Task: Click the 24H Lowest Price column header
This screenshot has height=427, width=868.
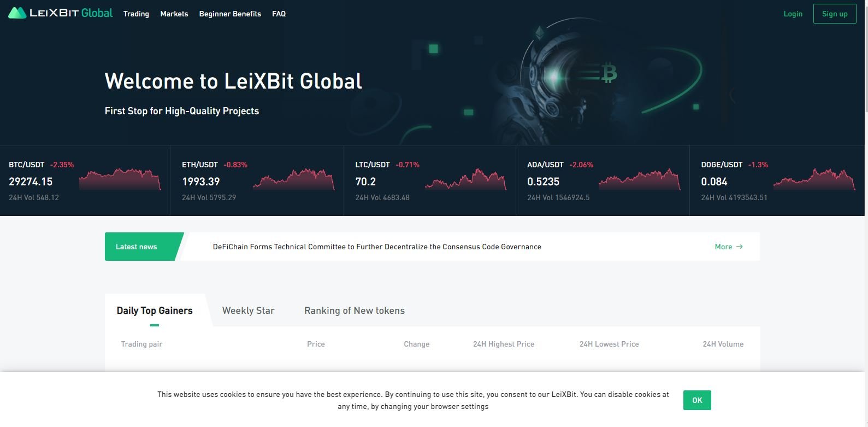Action: [x=609, y=344]
